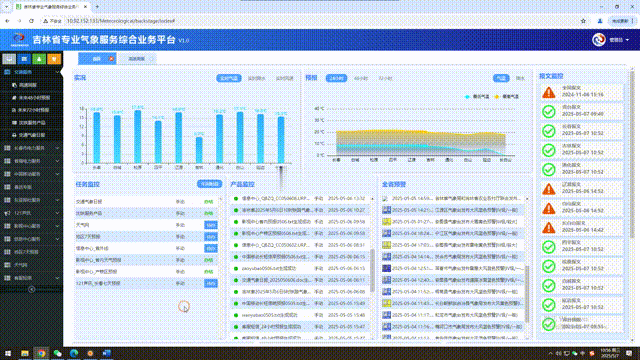Click the red warning icon dated 2024-11-06
The width and height of the screenshot is (640, 360).
pyautogui.click(x=549, y=92)
